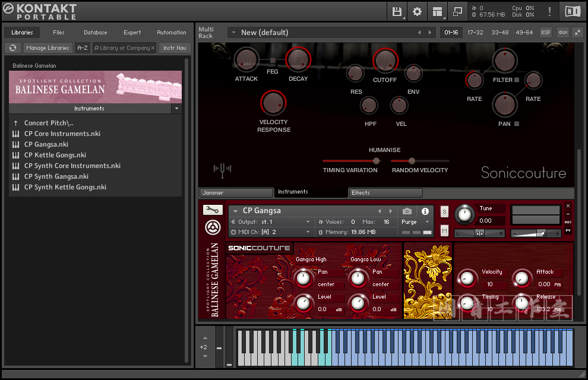Switch to the Database tab

pyautogui.click(x=95, y=33)
